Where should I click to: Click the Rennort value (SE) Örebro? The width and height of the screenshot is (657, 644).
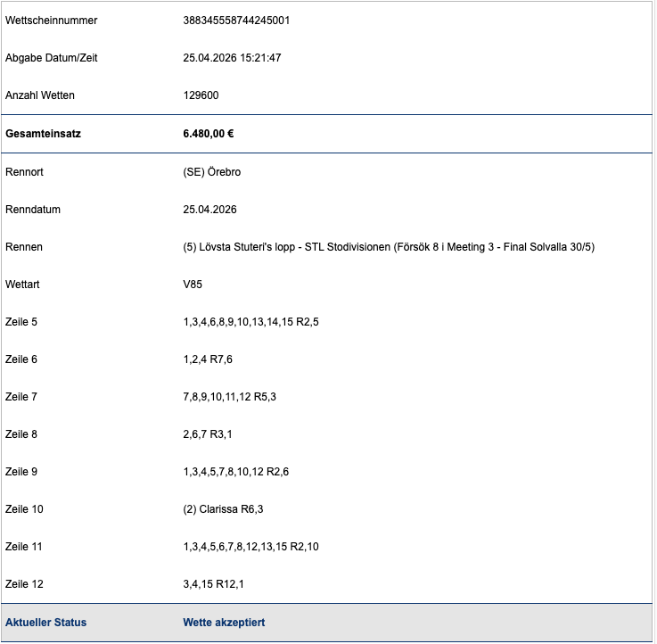(211, 172)
